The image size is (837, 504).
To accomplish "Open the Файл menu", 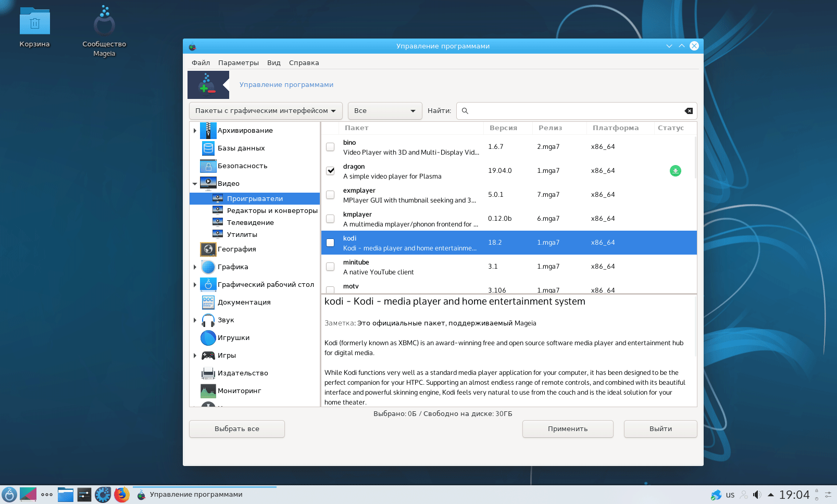I will [x=201, y=63].
